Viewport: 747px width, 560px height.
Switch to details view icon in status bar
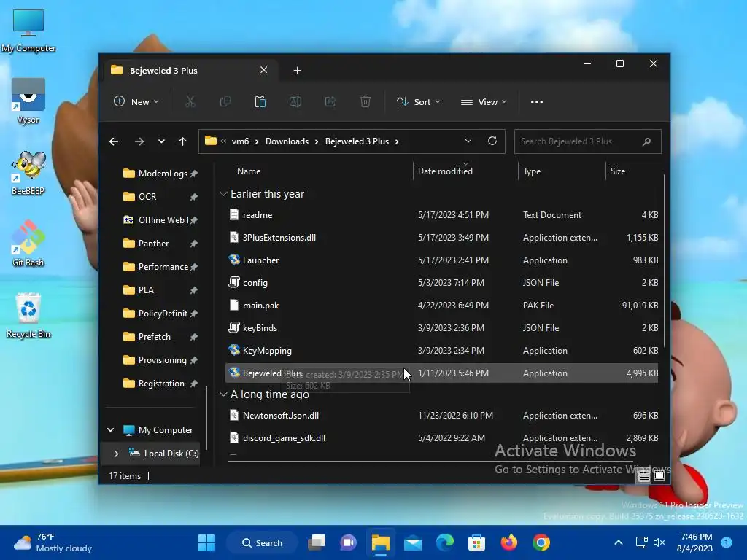pos(643,475)
